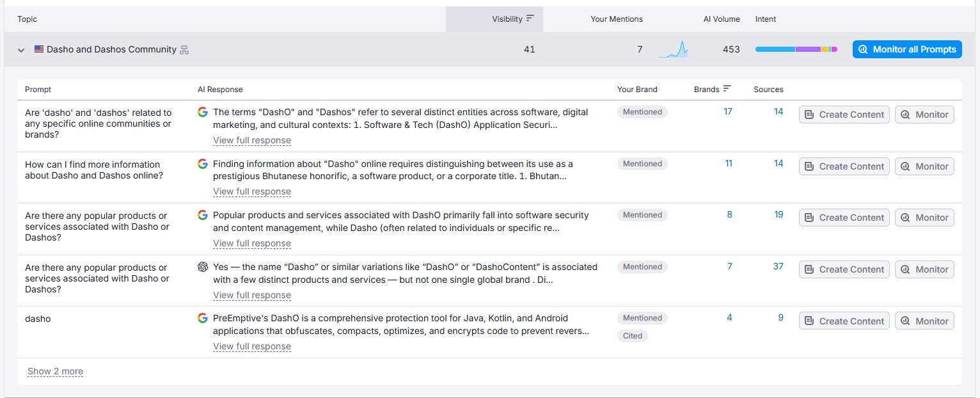Open View full response for the 'related to any specific online communities' prompt

(x=252, y=140)
